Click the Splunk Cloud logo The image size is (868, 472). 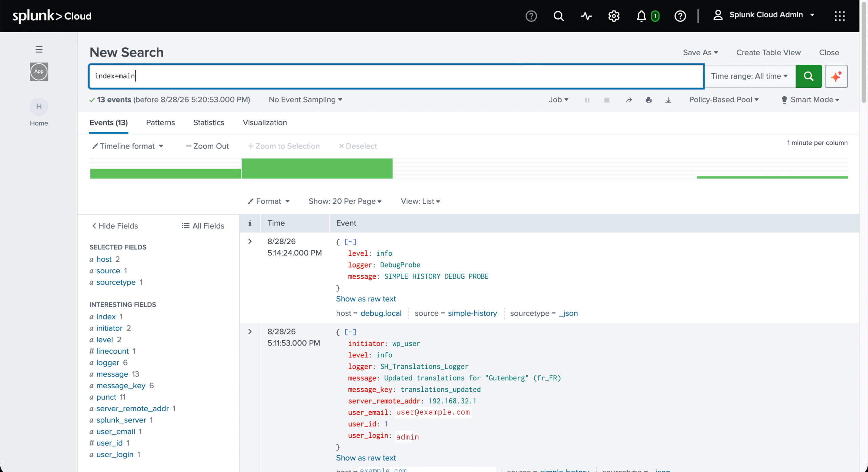point(52,16)
